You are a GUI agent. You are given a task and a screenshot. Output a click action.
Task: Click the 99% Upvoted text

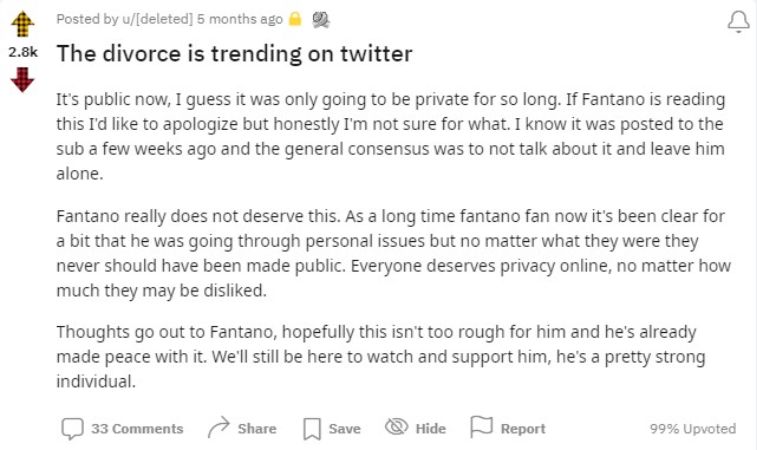693,429
